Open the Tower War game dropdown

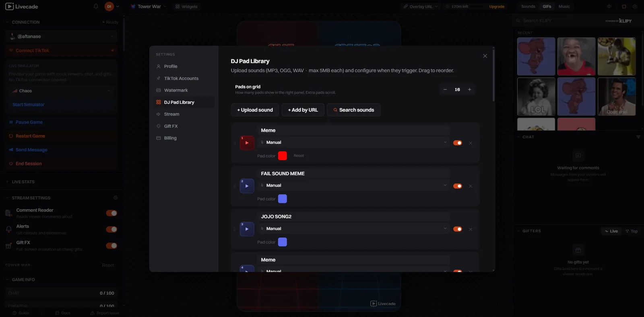coord(149,6)
